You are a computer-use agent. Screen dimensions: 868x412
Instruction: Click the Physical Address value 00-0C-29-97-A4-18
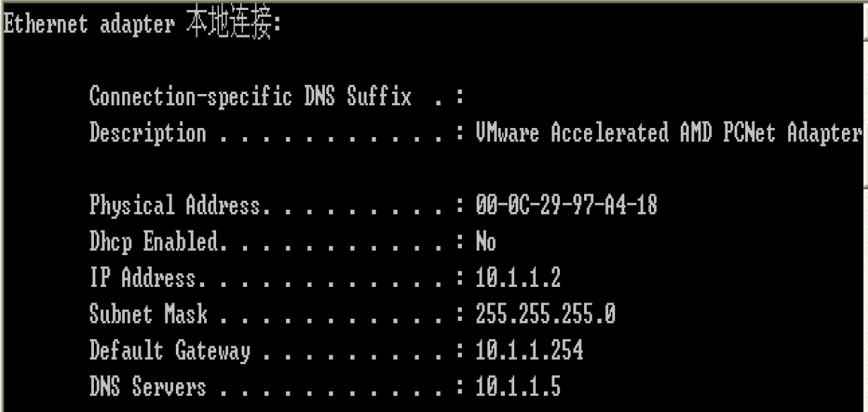566,206
